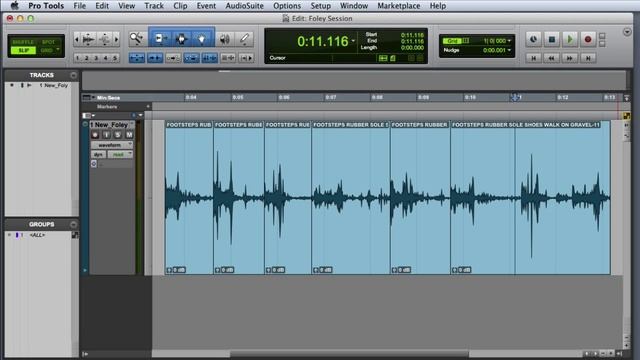Open the Marketplace menu
The height and width of the screenshot is (360, 640).
click(398, 6)
